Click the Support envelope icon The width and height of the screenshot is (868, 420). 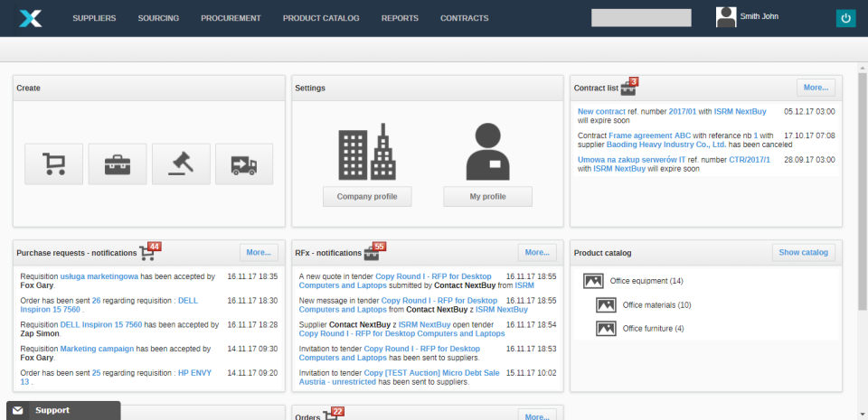pos(18,411)
